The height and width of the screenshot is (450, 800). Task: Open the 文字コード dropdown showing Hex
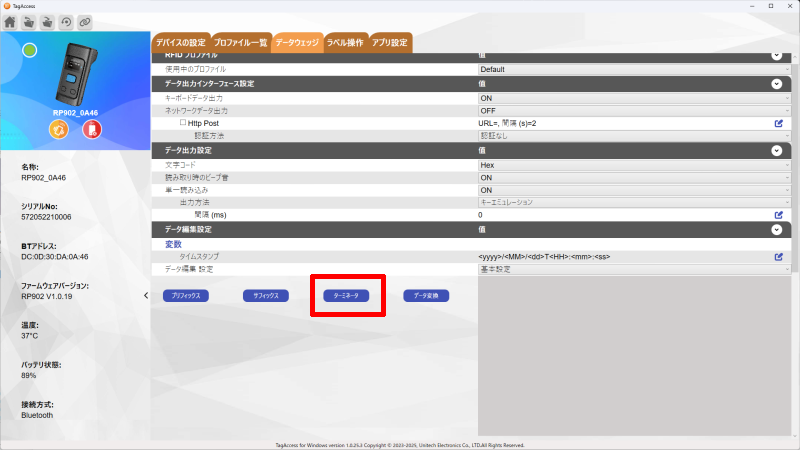(x=634, y=165)
